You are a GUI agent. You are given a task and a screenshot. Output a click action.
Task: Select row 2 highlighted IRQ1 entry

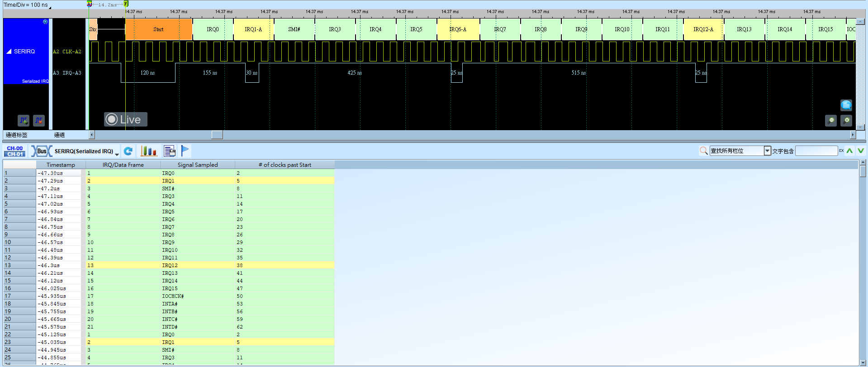(210, 181)
